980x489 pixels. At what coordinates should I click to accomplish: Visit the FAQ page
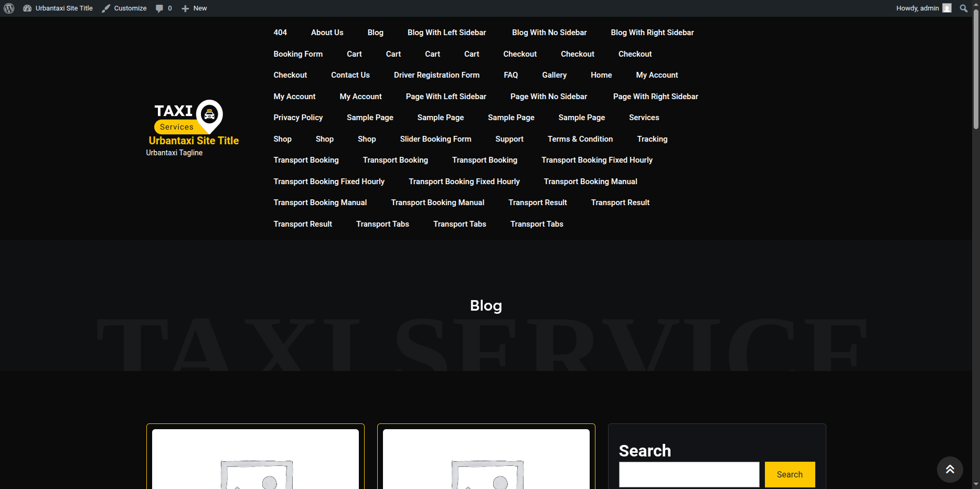tap(510, 75)
